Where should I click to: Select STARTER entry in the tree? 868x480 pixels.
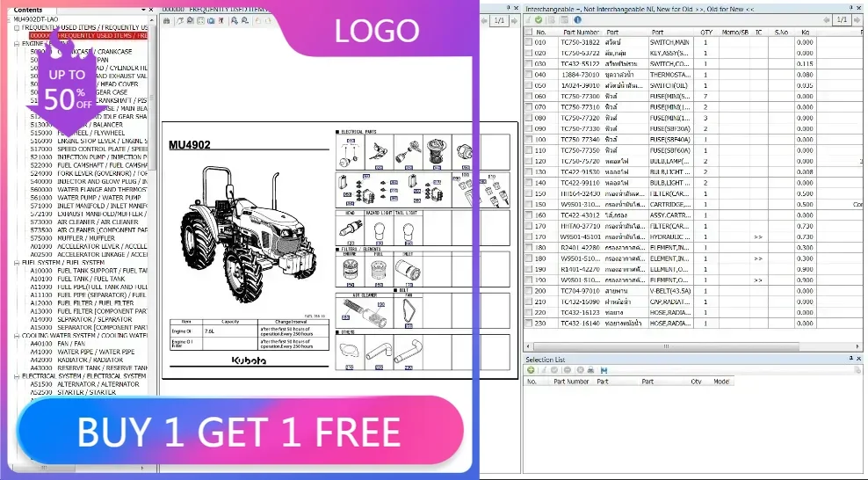tap(73, 392)
